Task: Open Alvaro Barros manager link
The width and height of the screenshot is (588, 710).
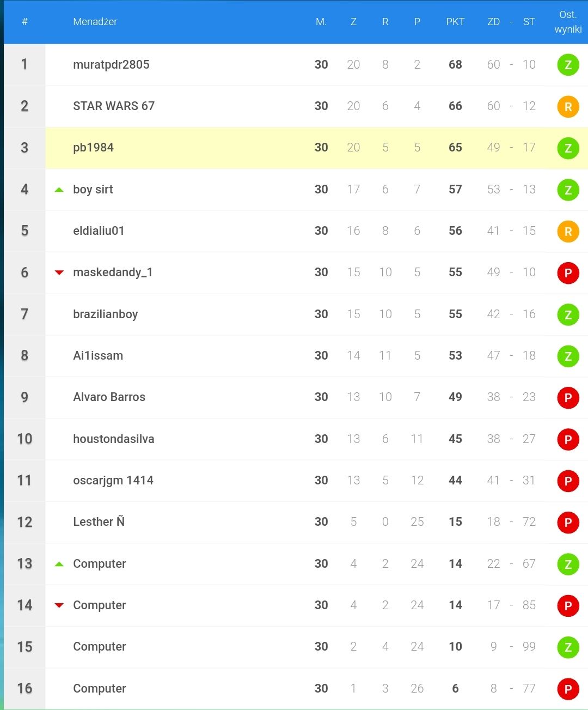Action: 109,397
